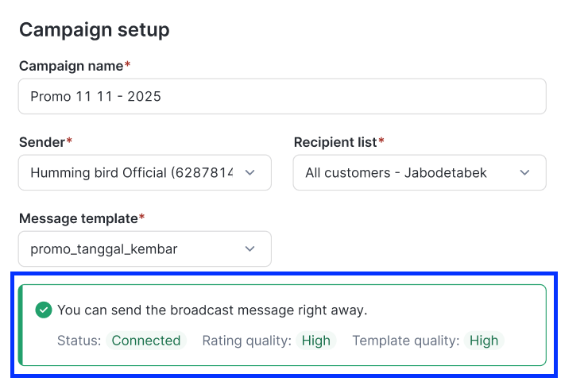Click the Template quality High badge
Image resolution: width=588 pixels, height=389 pixels.
(x=484, y=341)
